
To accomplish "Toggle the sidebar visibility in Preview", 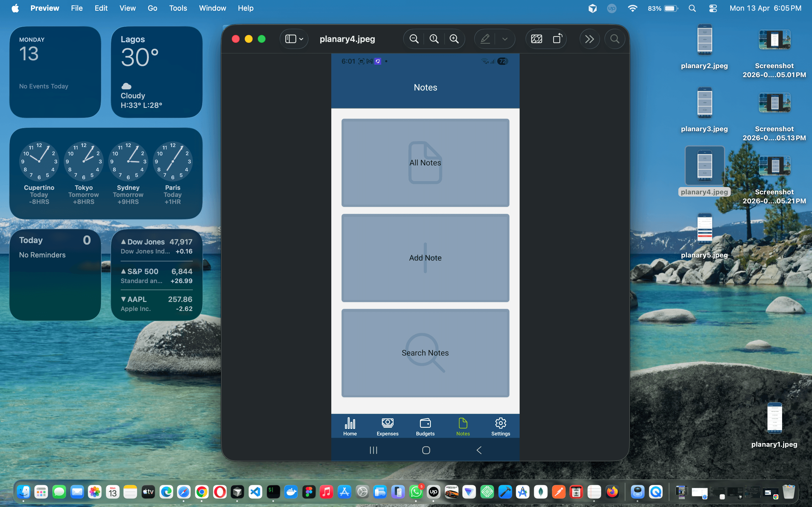I will (290, 39).
